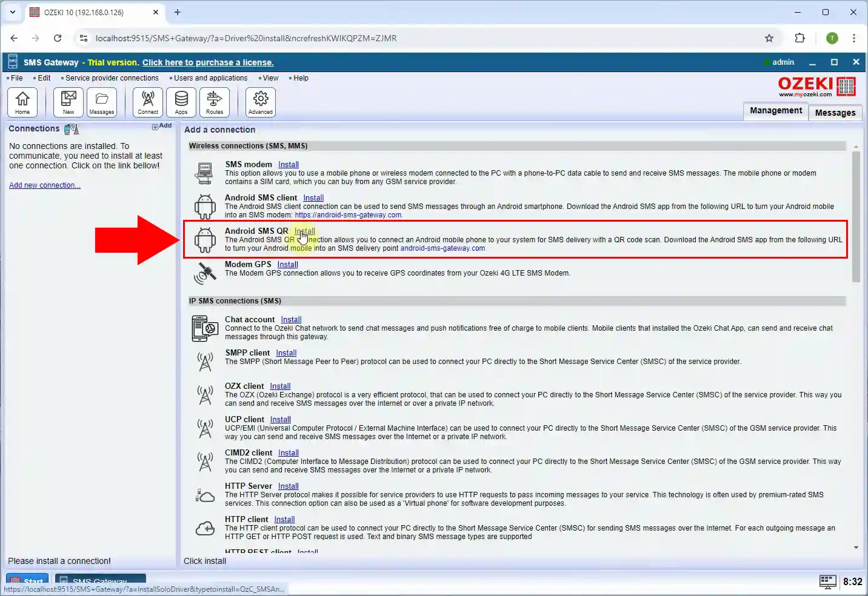The width and height of the screenshot is (868, 596).
Task: Bookmark this page with the star icon
Action: point(769,38)
